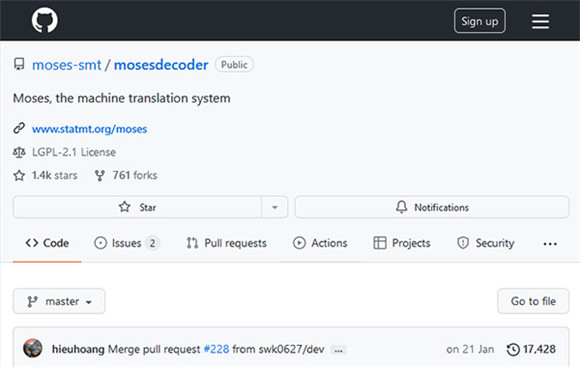Open the www.statmt.org/moses link

click(90, 129)
